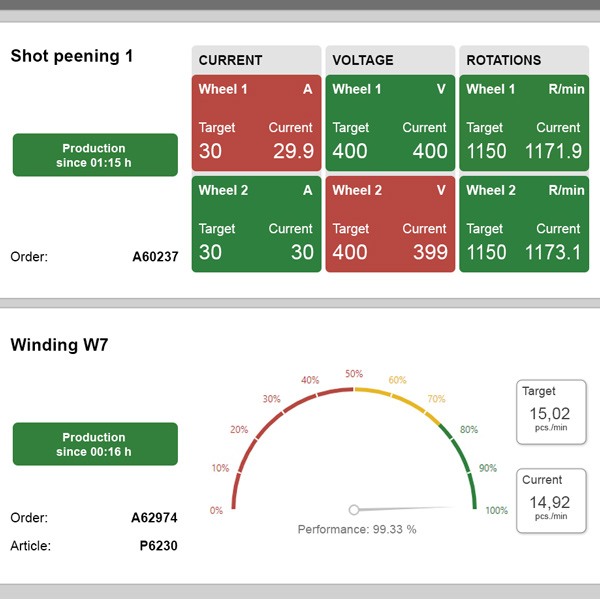
Task: Click the 1171.9 rotations value
Action: 553,151
